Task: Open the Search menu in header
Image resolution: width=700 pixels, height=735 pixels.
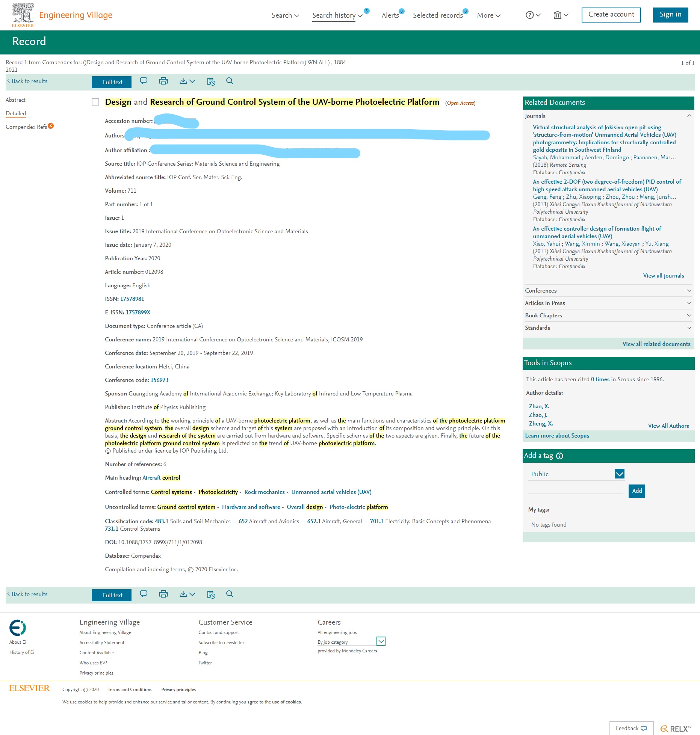Action: pos(285,15)
